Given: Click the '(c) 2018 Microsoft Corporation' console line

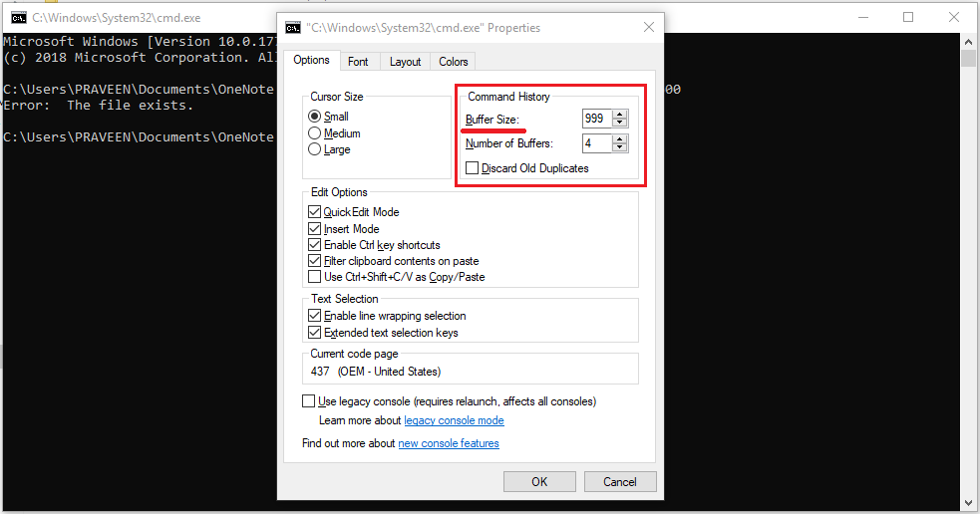Looking at the screenshot, I should [140, 58].
